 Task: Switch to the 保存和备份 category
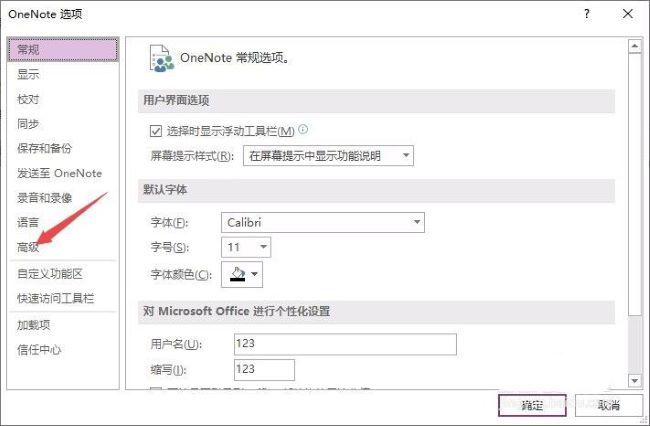click(x=44, y=148)
